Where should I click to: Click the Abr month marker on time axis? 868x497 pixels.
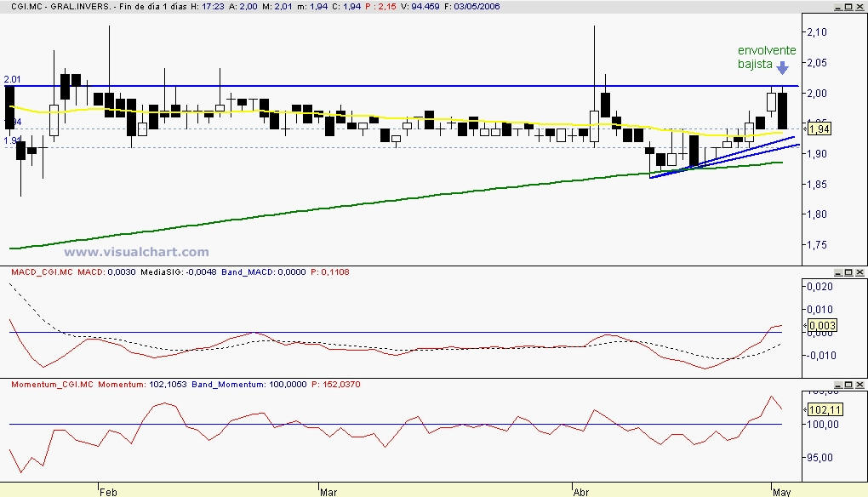[581, 491]
